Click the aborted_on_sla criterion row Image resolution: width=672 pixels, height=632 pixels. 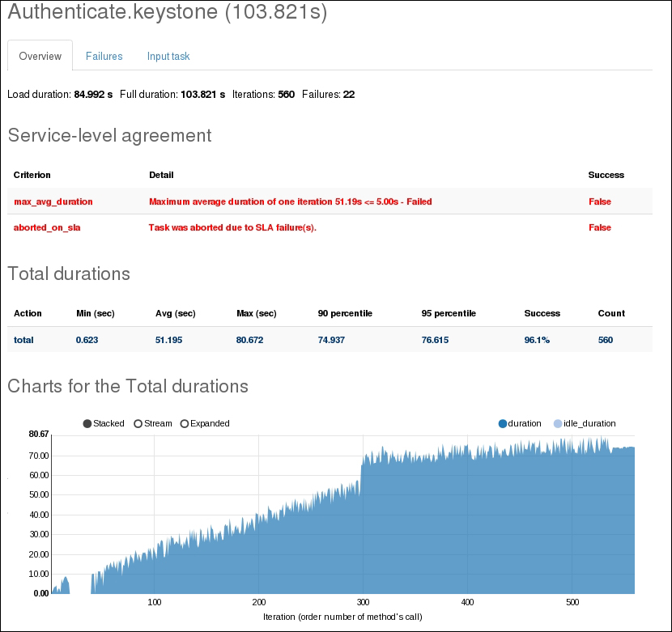[x=47, y=227]
